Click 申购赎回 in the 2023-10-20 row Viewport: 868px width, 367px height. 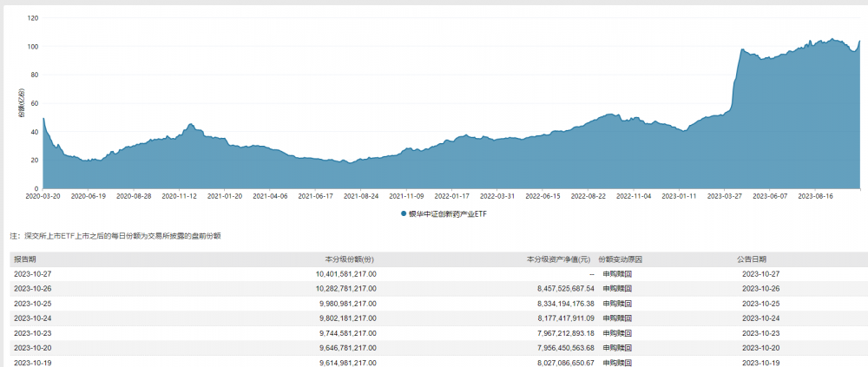point(616,346)
